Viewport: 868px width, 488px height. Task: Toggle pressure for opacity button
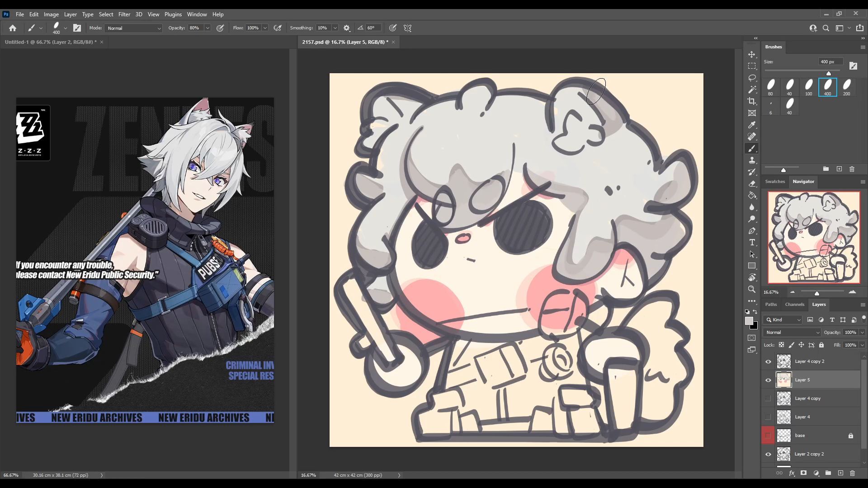click(x=220, y=28)
